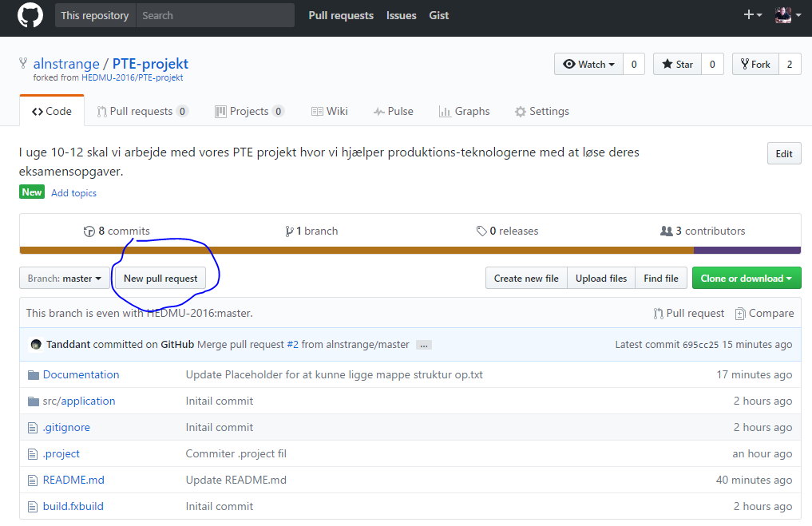The height and width of the screenshot is (526, 812).
Task: Open pull request #2 link
Action: pyautogui.click(x=292, y=344)
